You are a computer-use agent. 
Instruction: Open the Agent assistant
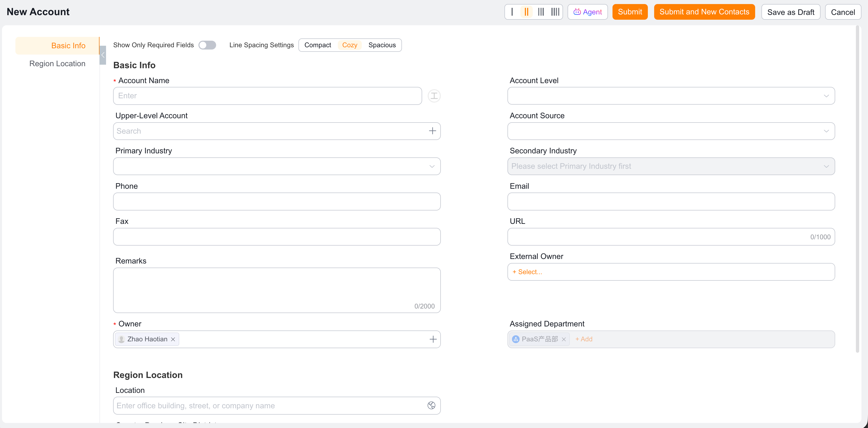(587, 12)
